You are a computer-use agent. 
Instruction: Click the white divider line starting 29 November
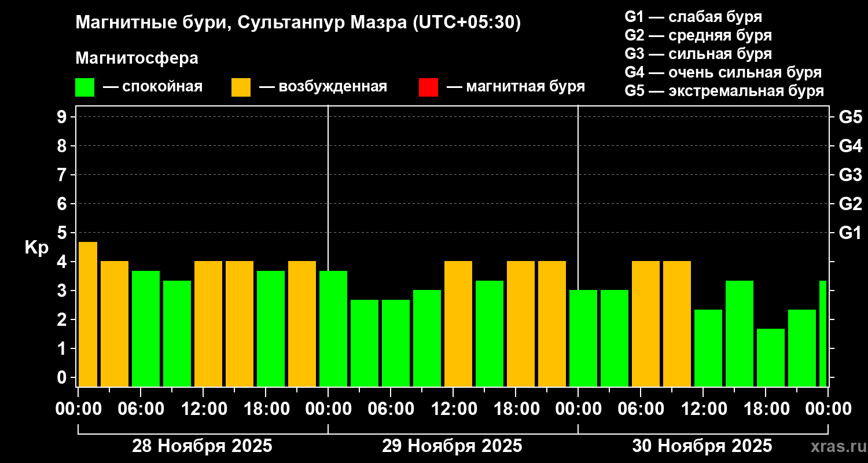pyautogui.click(x=328, y=246)
